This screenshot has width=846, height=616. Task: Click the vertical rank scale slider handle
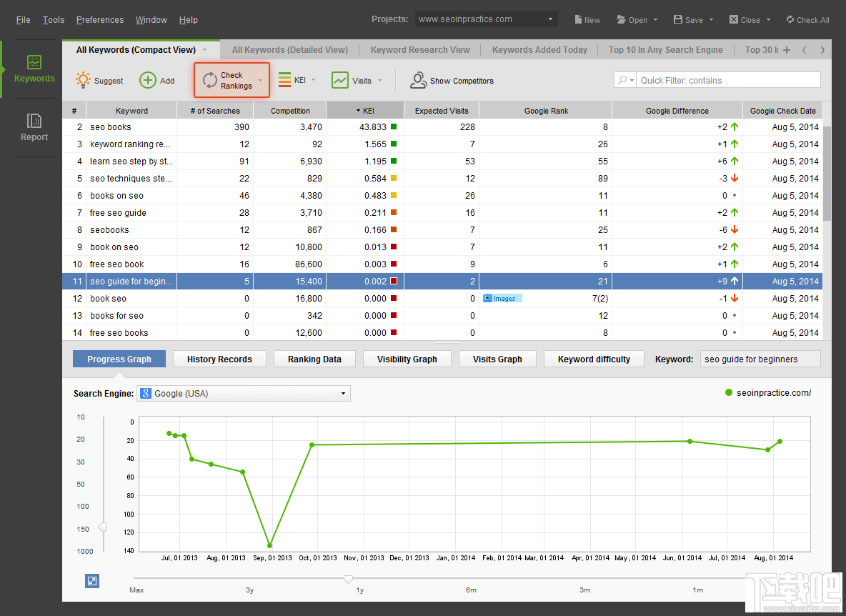click(102, 527)
